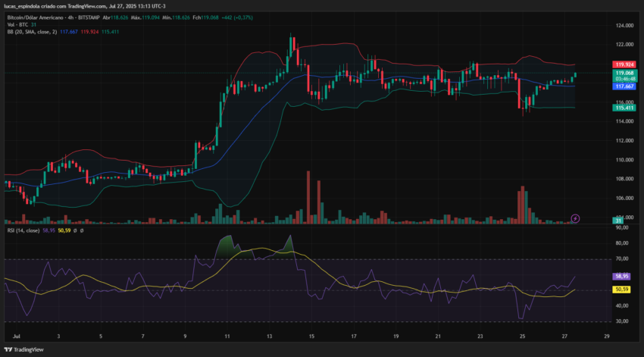Click the 70,00 RSI overbought level label
Screen dimensions: 644x357
tap(622, 258)
